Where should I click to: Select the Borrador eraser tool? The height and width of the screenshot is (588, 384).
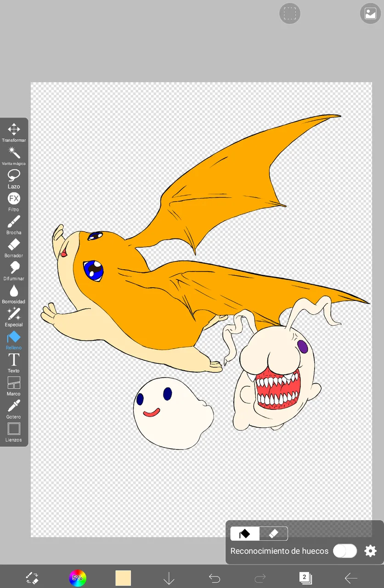pos(14,248)
